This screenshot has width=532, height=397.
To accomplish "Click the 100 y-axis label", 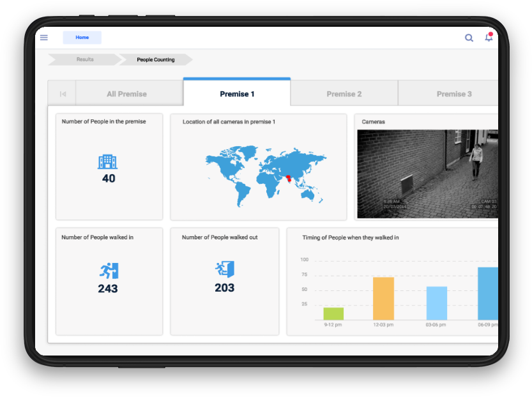I will coord(305,260).
